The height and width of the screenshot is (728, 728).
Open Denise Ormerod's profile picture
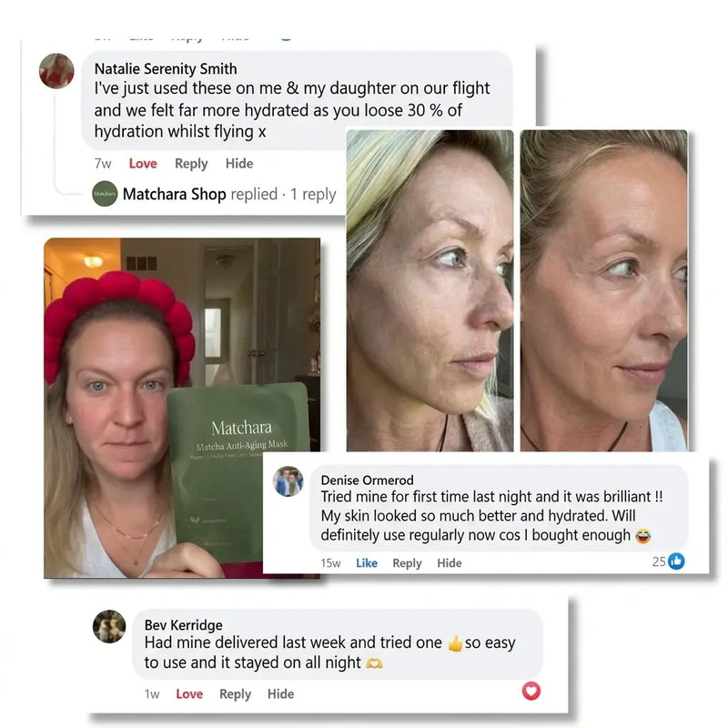[x=288, y=481]
